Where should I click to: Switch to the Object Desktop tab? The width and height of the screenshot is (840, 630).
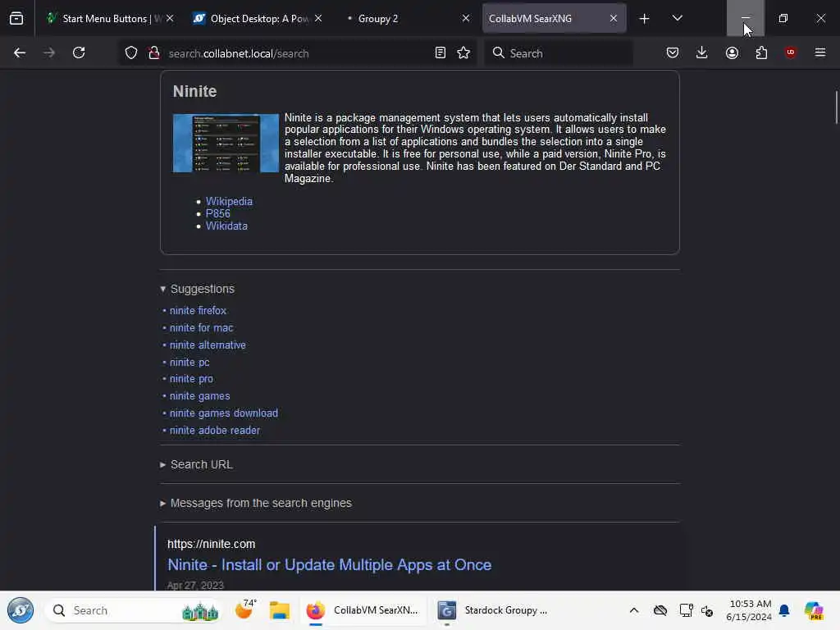point(257,18)
